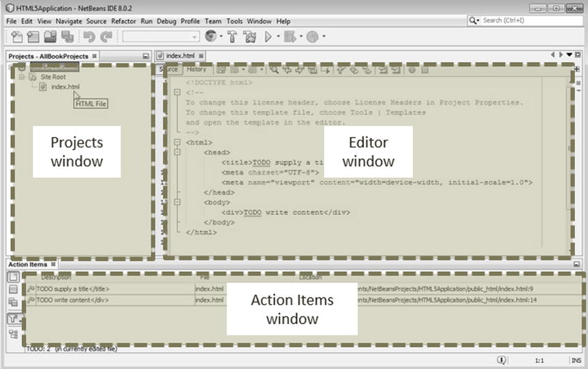Click the Find Selection magnifier in editor toolbar
Screen dimensions: 588x369
pyautogui.click(x=274, y=70)
